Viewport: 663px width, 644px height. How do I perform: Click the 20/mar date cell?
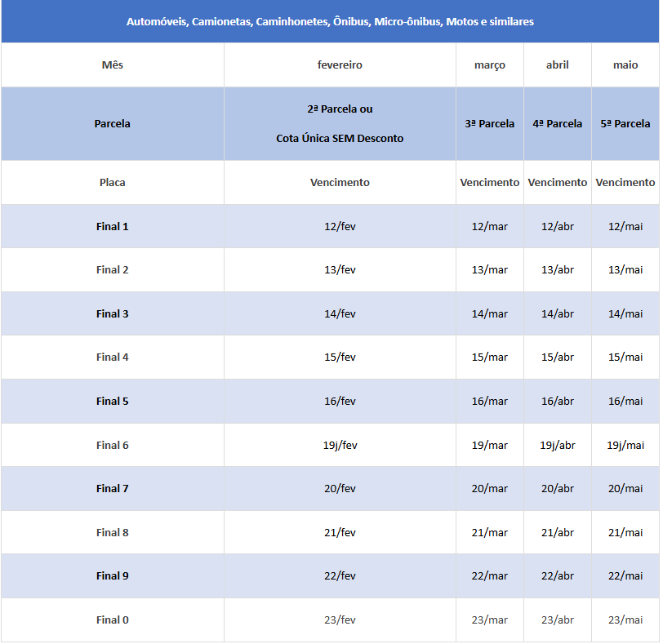click(489, 489)
